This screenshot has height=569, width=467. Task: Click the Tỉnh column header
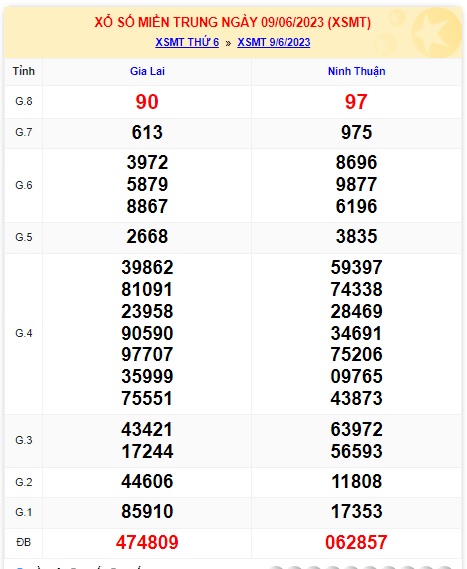pos(24,71)
